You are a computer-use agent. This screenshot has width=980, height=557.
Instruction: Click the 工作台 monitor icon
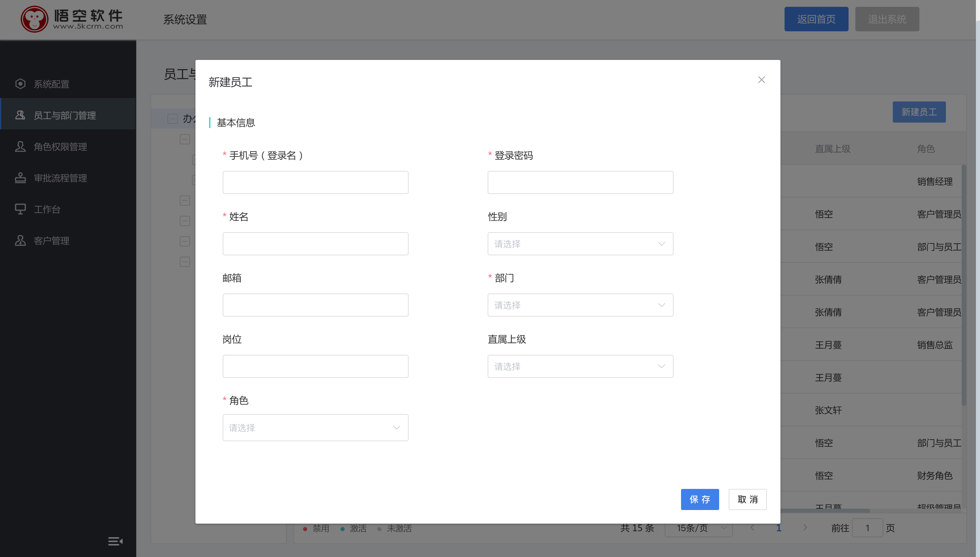pos(20,209)
